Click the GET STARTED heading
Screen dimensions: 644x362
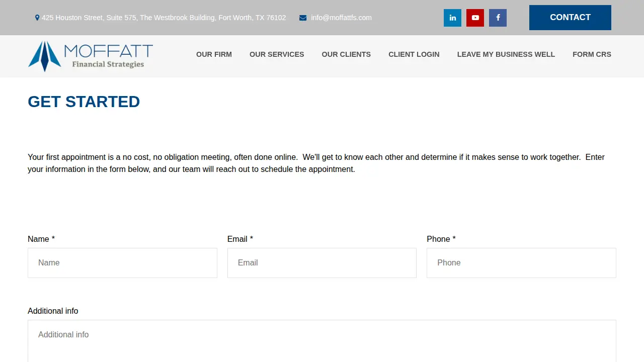pos(84,102)
